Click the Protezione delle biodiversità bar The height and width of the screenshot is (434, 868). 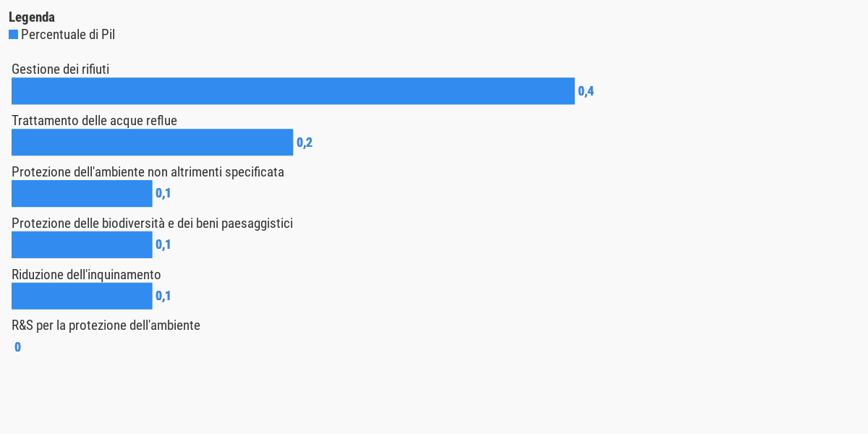pyautogui.click(x=82, y=244)
